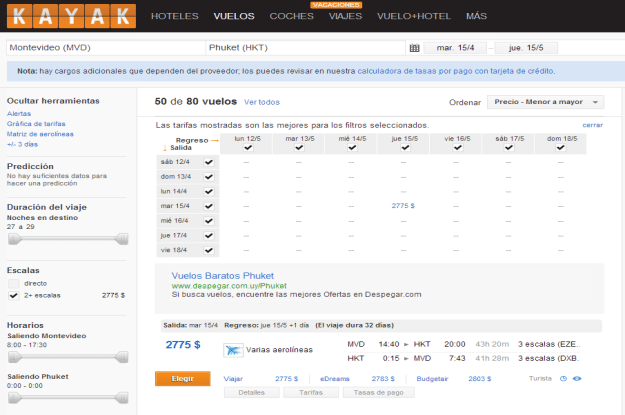The height and width of the screenshot is (415, 625).
Task: Click the clock icon next to Turista
Action: tap(563, 379)
